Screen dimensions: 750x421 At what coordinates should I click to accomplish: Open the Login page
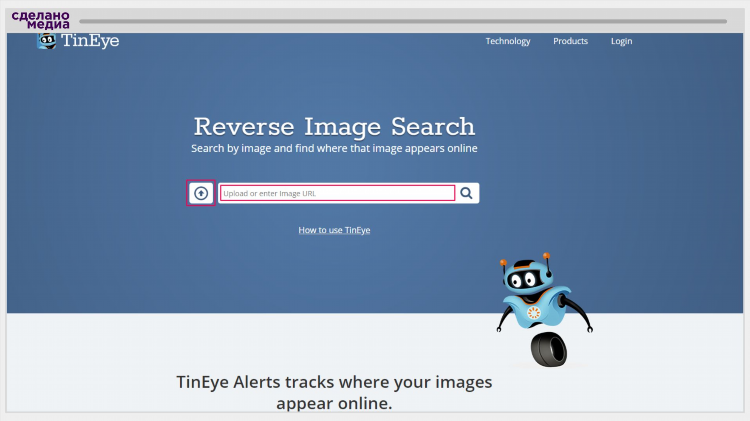pyautogui.click(x=621, y=41)
